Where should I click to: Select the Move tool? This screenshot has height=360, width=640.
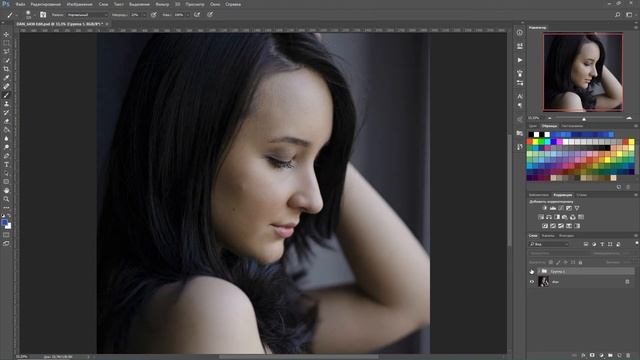coord(6,34)
